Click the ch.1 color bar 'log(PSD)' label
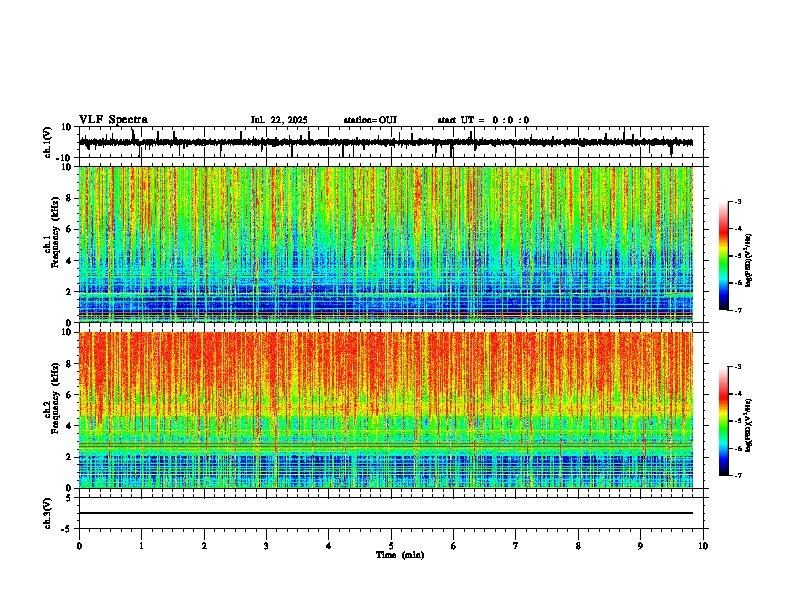This screenshot has height=612, width=792. 748,261
